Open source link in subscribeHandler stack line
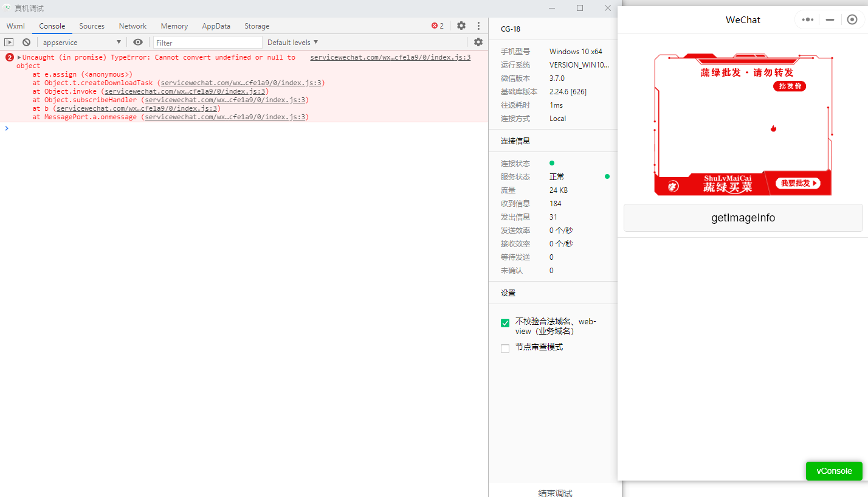The image size is (868, 497). click(225, 100)
